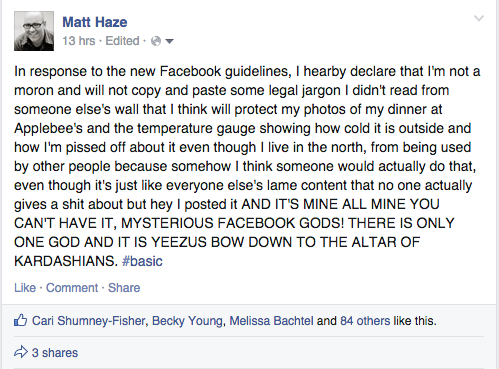Screen dimensions: 499x369
Task: Click the thumbs-up likes icon
Action: (x=21, y=320)
